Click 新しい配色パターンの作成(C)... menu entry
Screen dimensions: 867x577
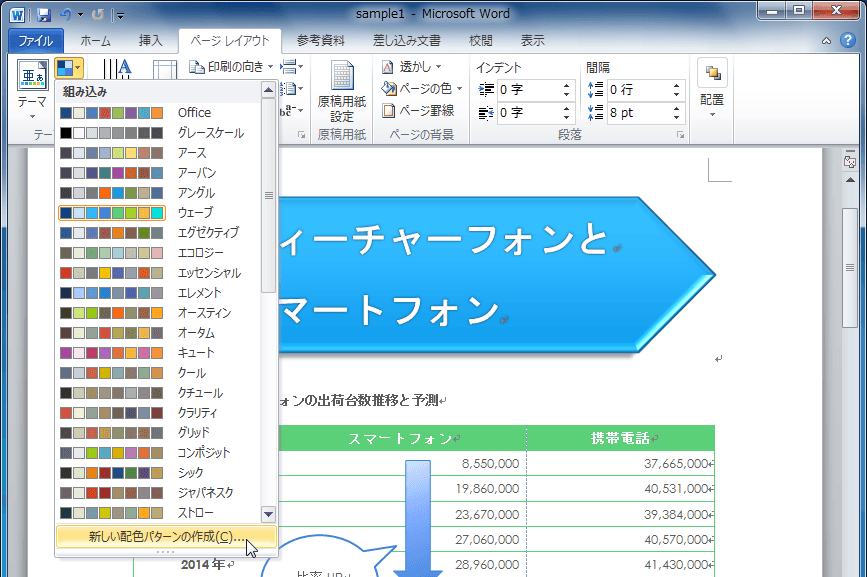(166, 536)
